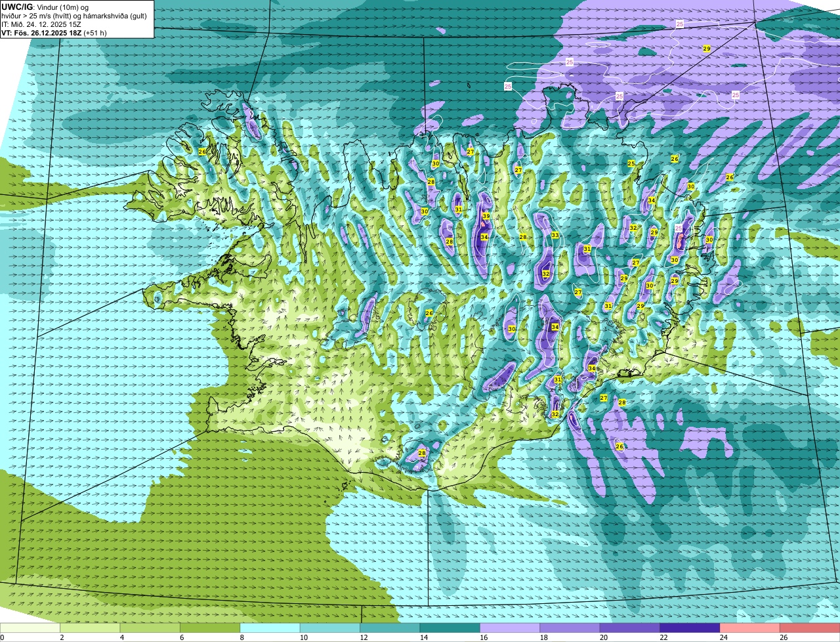Click the valid time "VT: Fös. 26.12.2025 18Z (+51 h)"
This screenshot has width=840, height=642.
pyautogui.click(x=54, y=32)
